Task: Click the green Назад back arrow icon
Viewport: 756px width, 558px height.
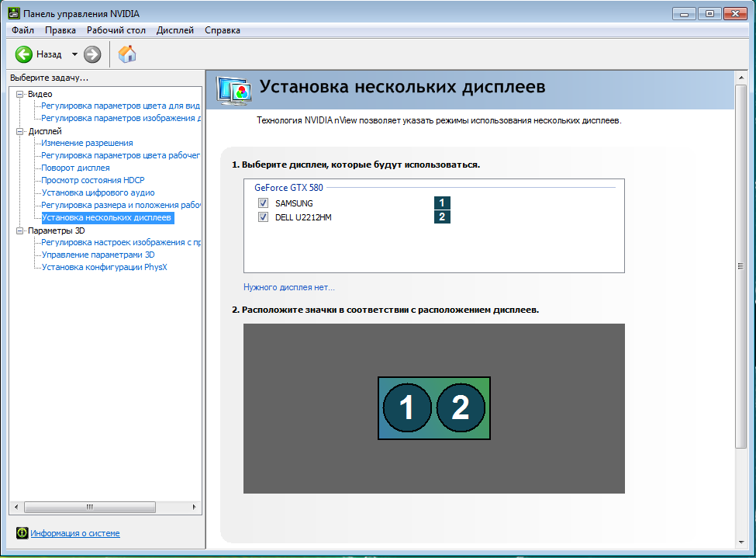Action: click(22, 54)
